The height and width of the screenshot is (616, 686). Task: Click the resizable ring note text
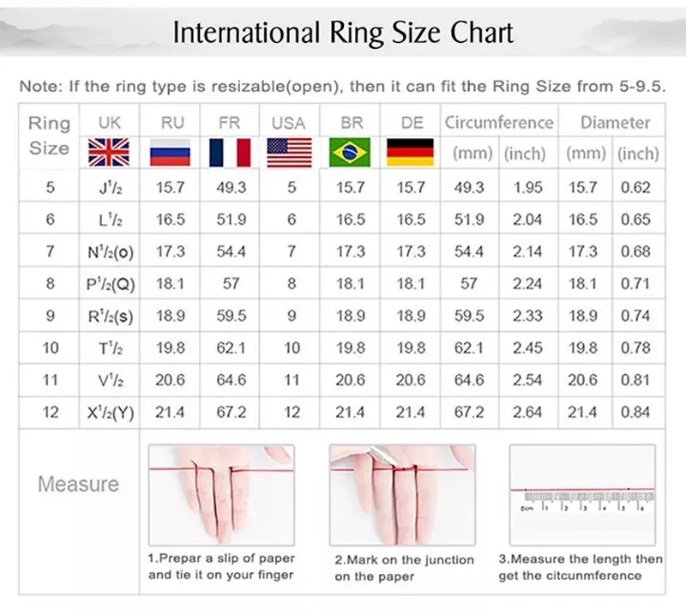[342, 87]
